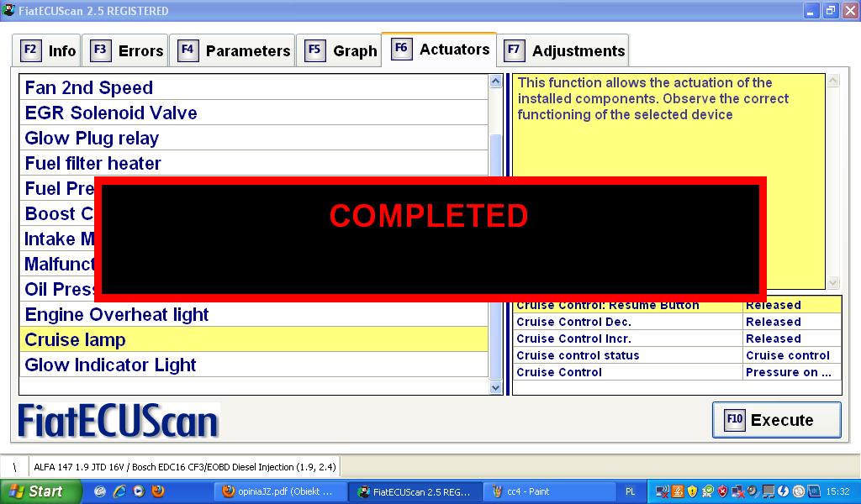
Task: Click the PL language indicator
Action: pyautogui.click(x=631, y=492)
